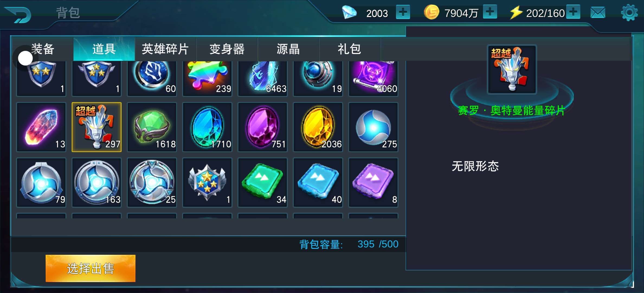This screenshot has height=293, width=644.
Task: Select the yellow gem item with 2036
Action: coord(318,127)
